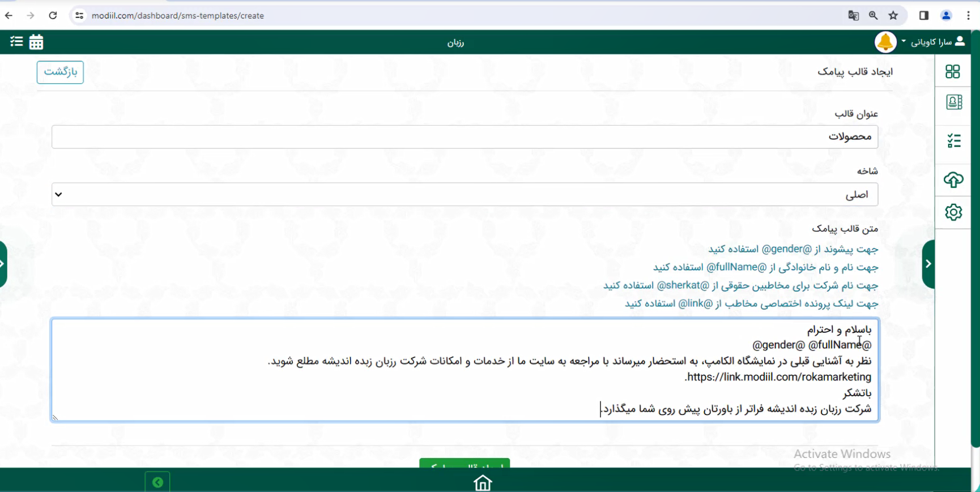Viewport: 980px width, 492px height.
Task: Open the calendar icon in header
Action: point(36,42)
